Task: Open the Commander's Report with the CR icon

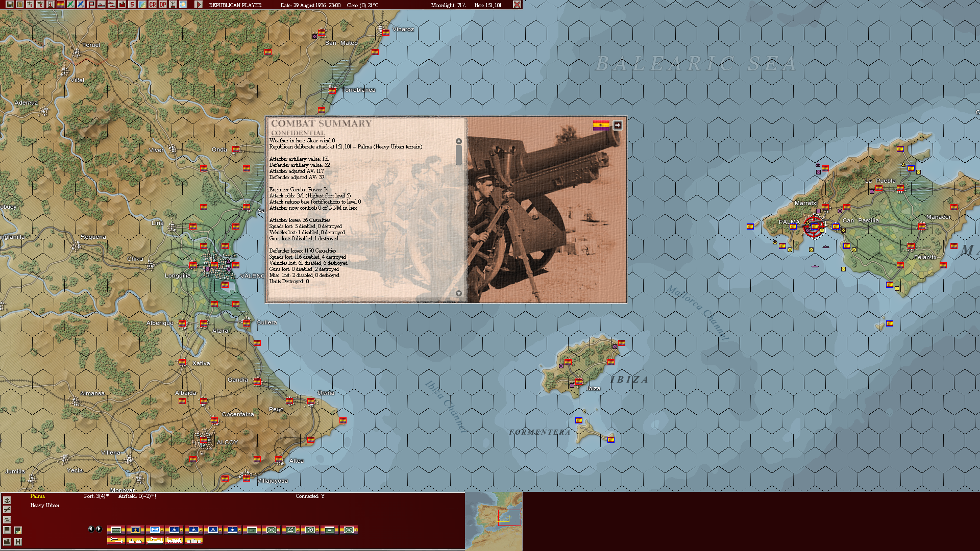Action: (152, 5)
